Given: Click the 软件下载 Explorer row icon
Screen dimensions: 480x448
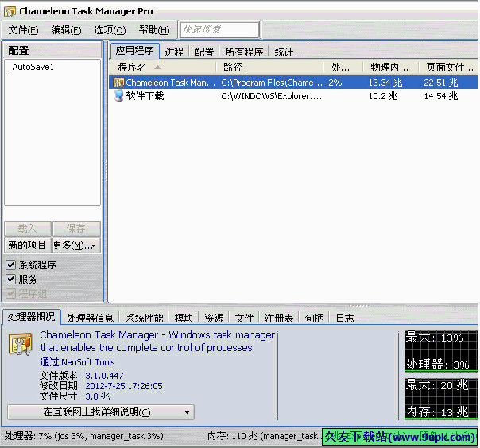Looking at the screenshot, I should 118,96.
